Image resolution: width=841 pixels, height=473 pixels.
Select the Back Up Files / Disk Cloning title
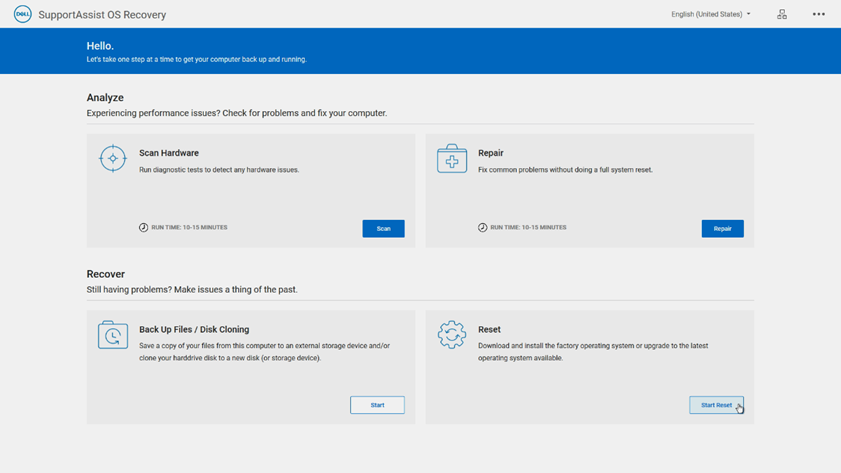(194, 329)
